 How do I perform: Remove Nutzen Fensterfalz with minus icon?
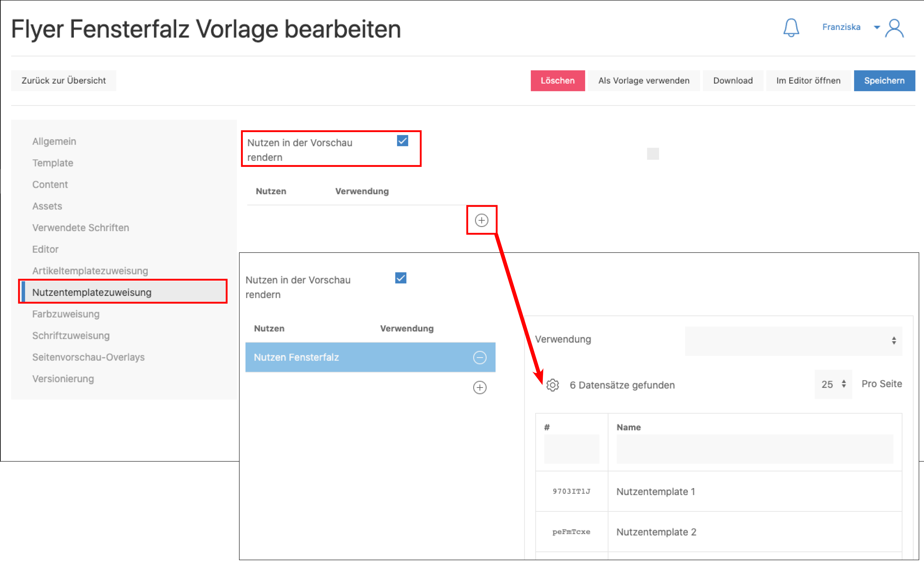(479, 357)
